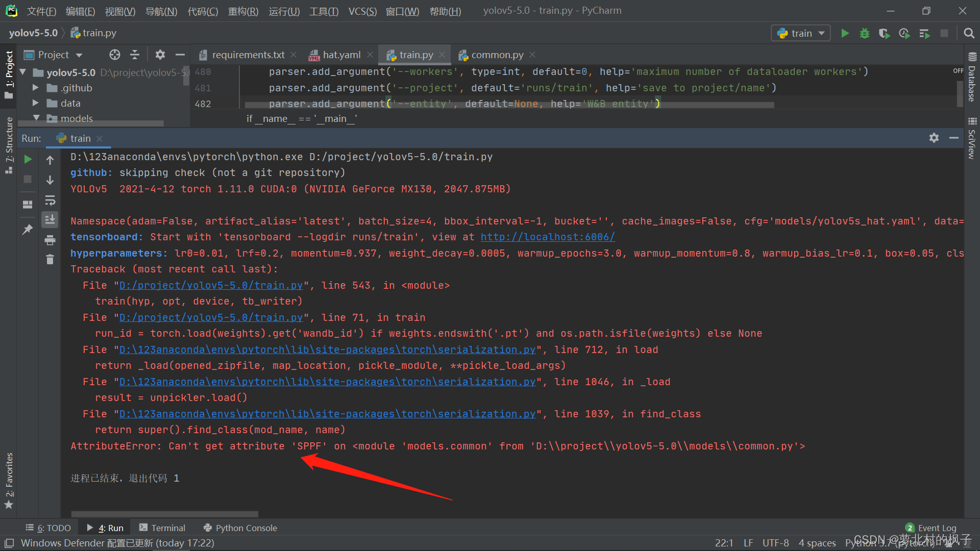Toggle pin tab in Run panel
Viewport: 980px width, 551px height.
tap(28, 230)
